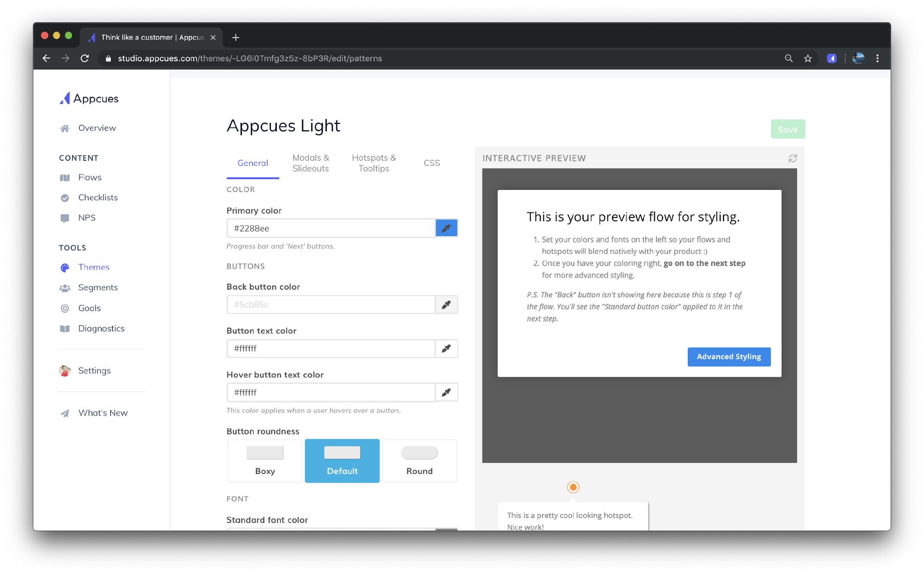Open the Chrome three-dot menu
924x575 pixels.
coord(877,58)
